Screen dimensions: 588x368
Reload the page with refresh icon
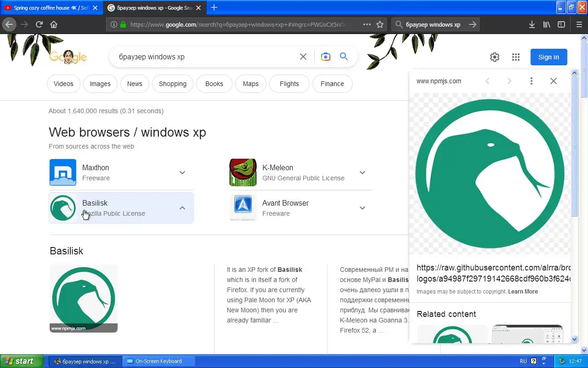[40, 24]
